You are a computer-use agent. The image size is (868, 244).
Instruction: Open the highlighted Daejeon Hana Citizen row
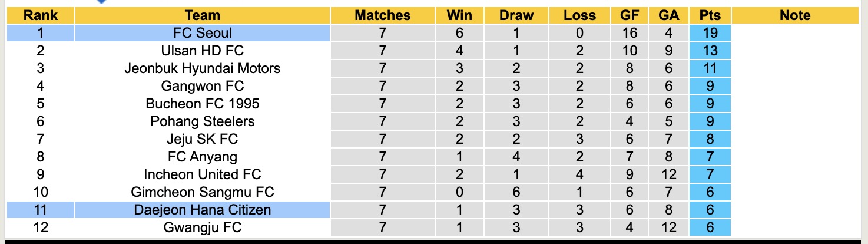point(202,210)
